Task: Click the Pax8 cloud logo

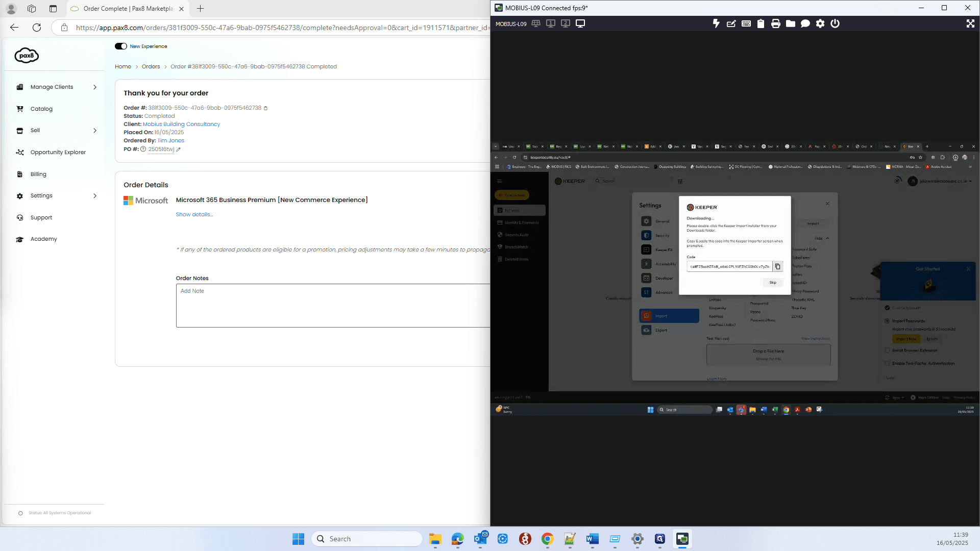Action: 27,55
